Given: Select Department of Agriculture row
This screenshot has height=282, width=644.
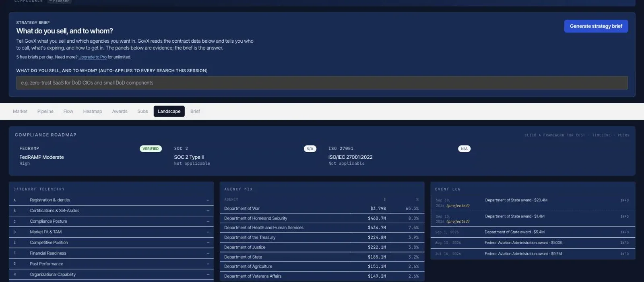Looking at the screenshot, I should coord(322,266).
